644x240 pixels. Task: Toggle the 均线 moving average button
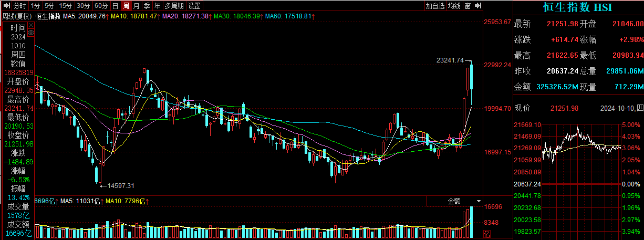[x=454, y=6]
